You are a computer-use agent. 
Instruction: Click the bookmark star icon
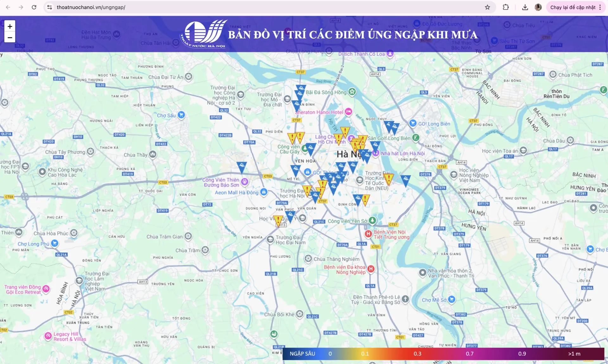point(487,7)
